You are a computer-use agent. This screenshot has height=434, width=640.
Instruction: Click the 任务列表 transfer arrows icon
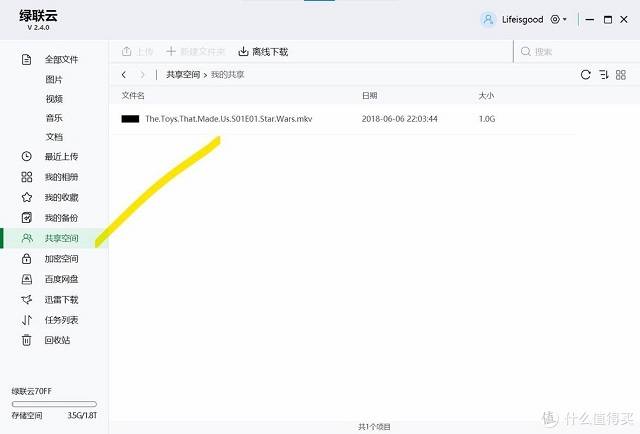tap(27, 320)
